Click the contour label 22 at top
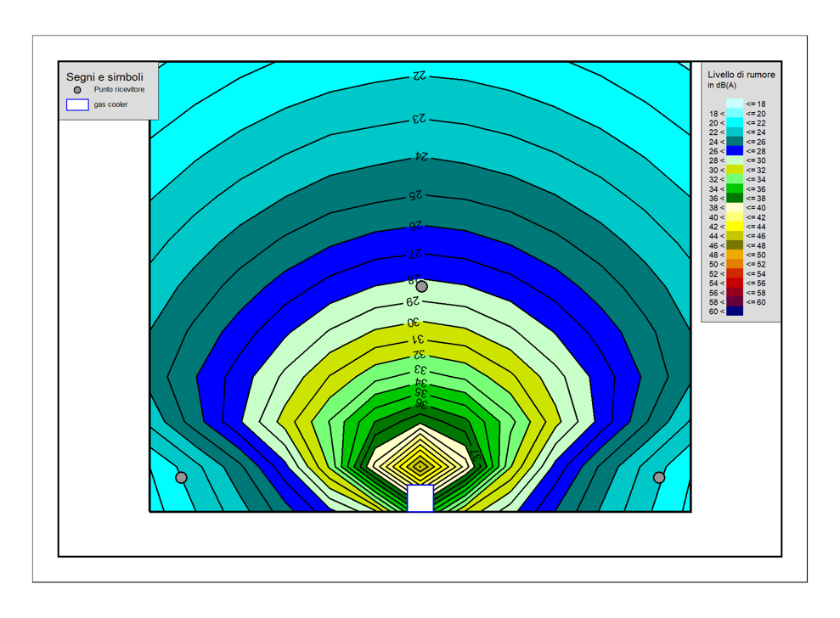 [419, 76]
